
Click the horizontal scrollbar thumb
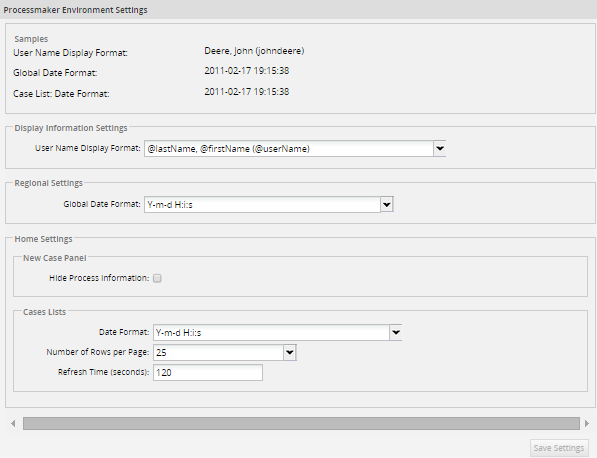tap(301, 423)
